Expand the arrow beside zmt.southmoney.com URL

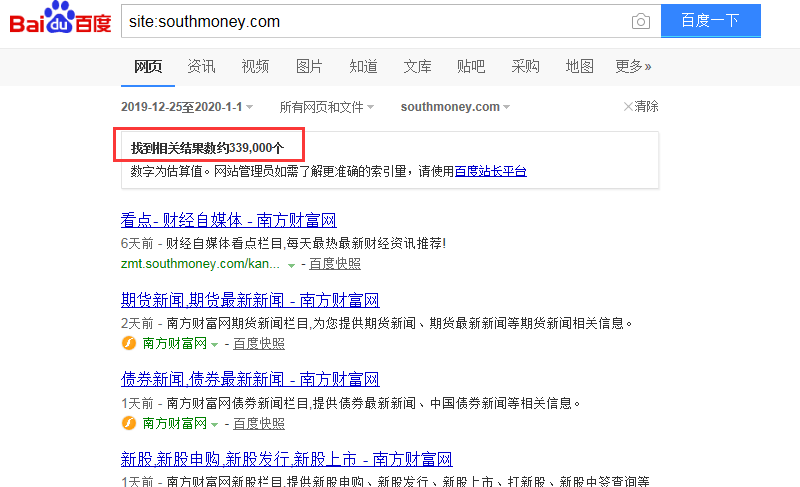[x=291, y=265]
